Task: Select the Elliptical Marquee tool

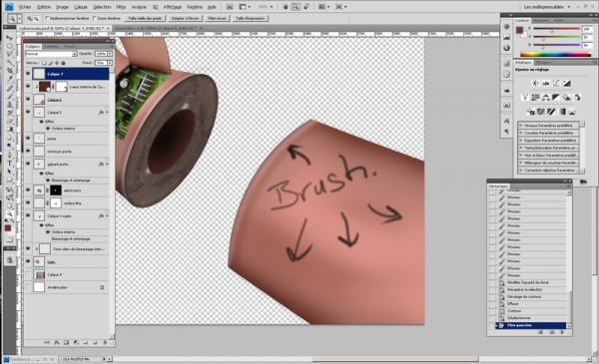Action: (x=10, y=46)
